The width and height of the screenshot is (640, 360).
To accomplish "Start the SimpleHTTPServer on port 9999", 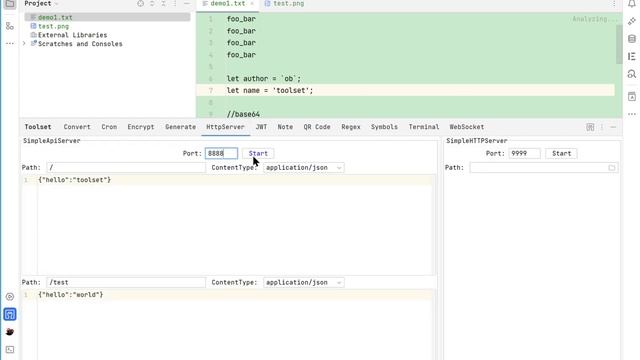I will pos(562,153).
